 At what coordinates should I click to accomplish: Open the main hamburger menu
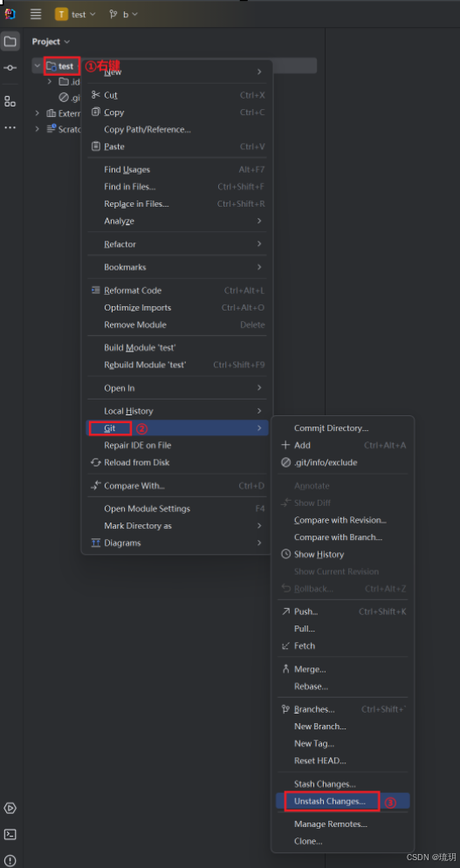(x=36, y=14)
